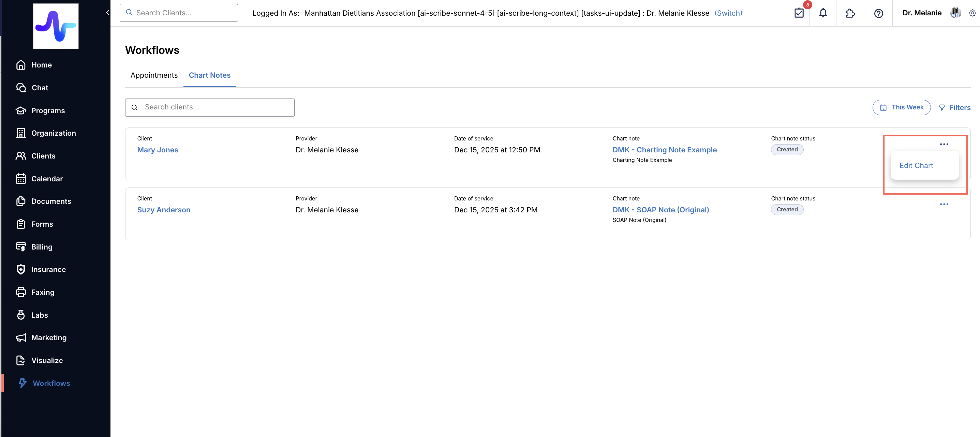Open Labs in the sidebar
This screenshot has width=980, height=437.
[39, 315]
